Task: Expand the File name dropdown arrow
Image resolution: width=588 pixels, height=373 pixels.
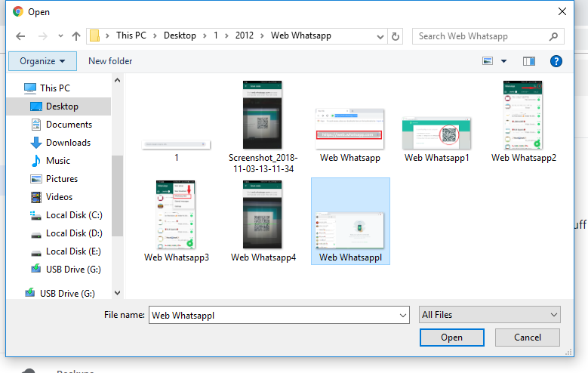Action: click(x=403, y=315)
